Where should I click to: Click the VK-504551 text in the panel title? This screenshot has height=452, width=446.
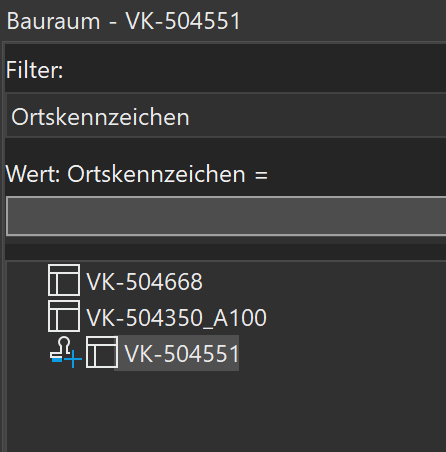click(x=183, y=21)
